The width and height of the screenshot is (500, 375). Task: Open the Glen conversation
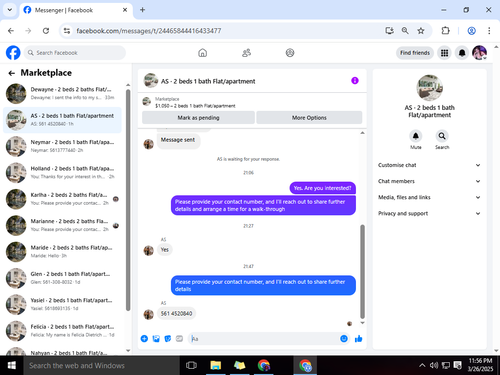(x=62, y=278)
